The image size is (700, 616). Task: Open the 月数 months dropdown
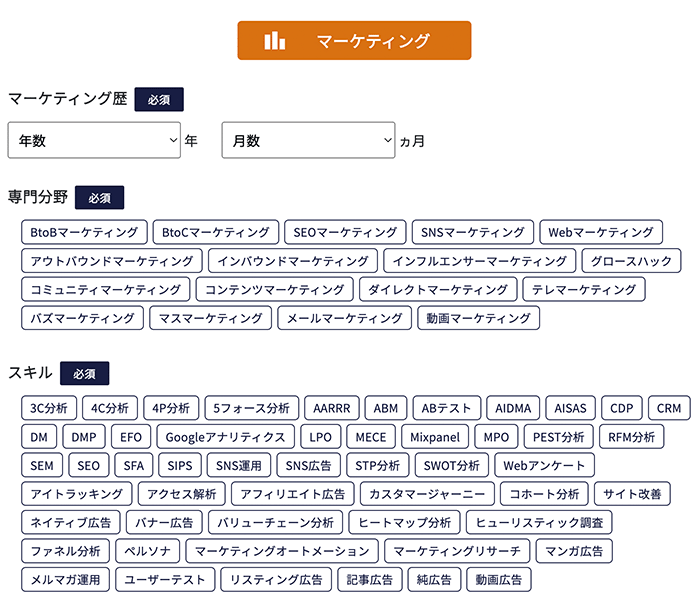pos(308,140)
